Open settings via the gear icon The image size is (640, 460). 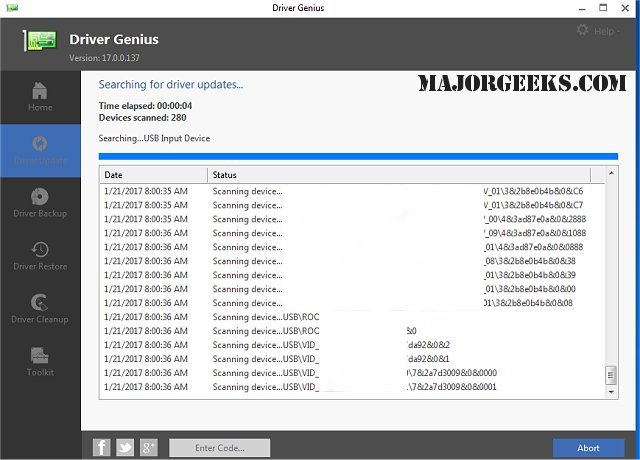583,31
